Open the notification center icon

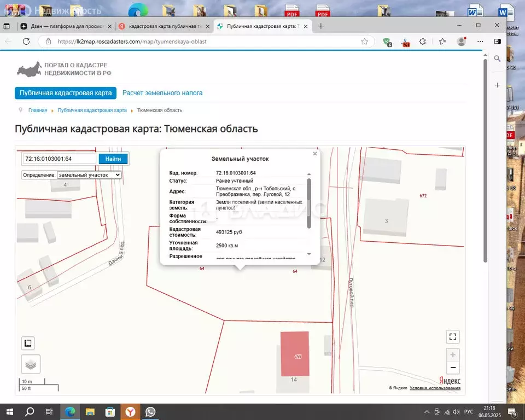coord(512,412)
